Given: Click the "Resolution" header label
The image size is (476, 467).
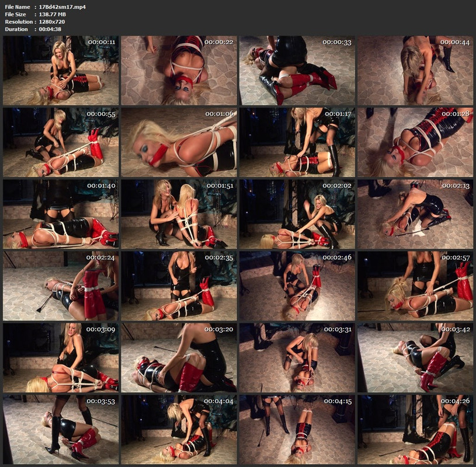Looking at the screenshot, I should 19,22.
